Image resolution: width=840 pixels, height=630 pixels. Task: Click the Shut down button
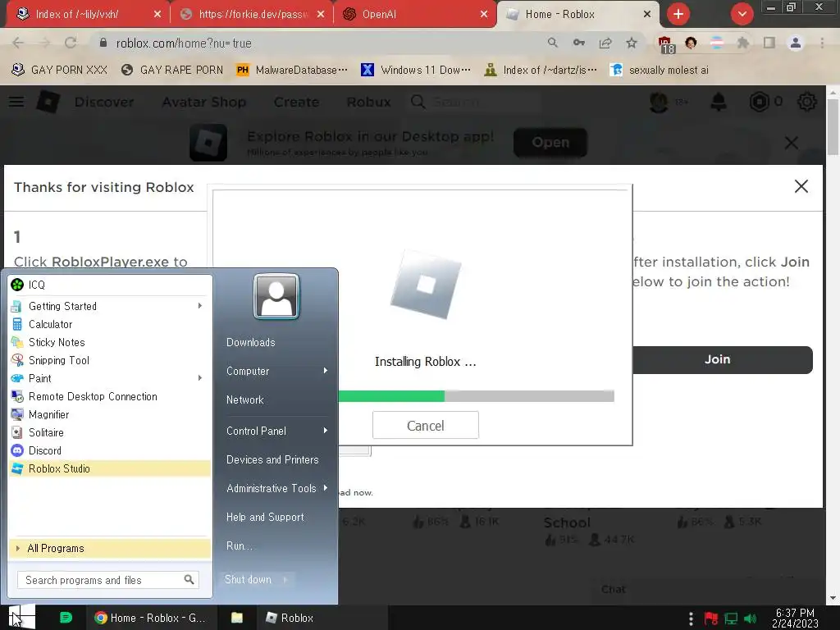click(x=248, y=580)
